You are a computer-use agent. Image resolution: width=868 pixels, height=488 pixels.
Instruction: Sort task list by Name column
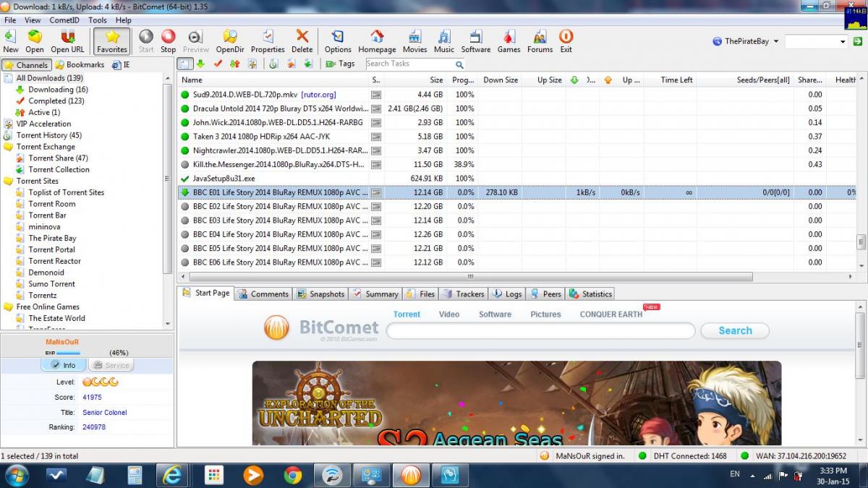[x=273, y=80]
